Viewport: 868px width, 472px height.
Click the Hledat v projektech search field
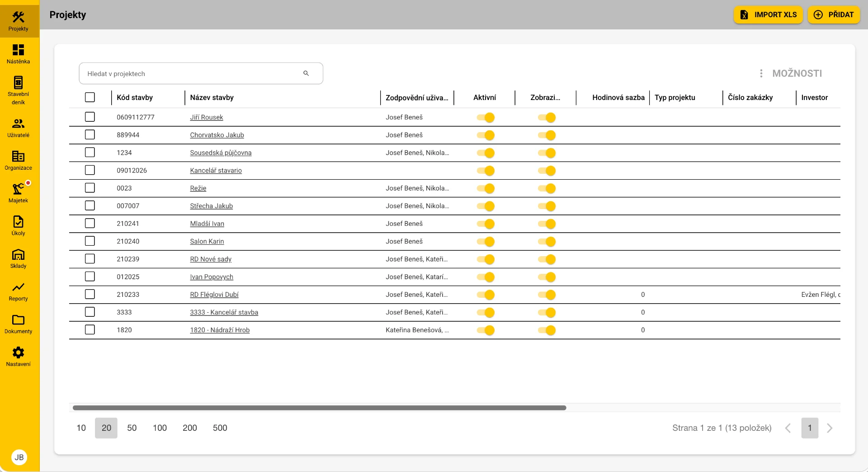click(201, 73)
